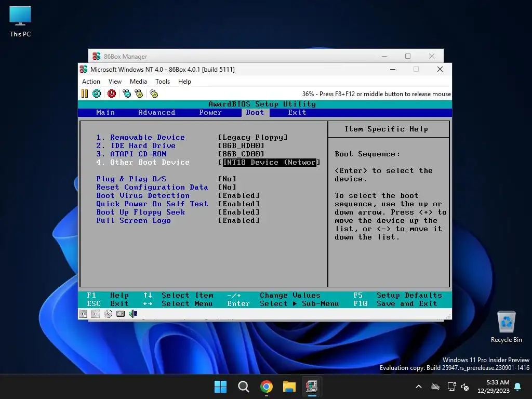The height and width of the screenshot is (399, 532).
Task: Select the [Legacy Floppy] value
Action: 253,137
